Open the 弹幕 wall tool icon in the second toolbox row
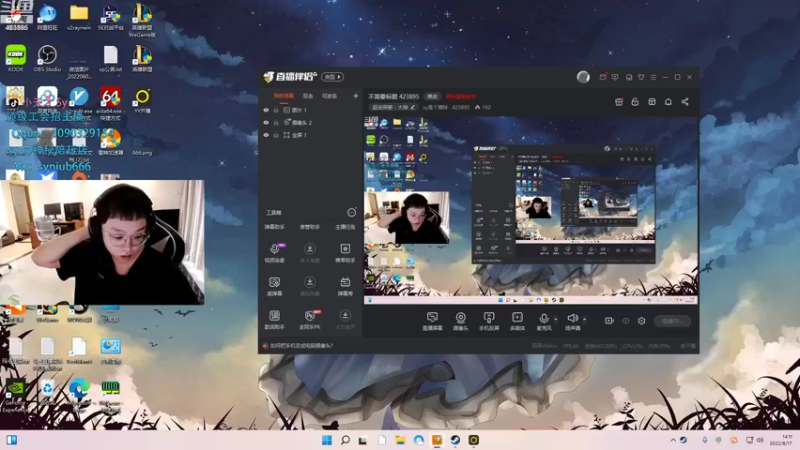Screen dimensions: 800x450 click(345, 286)
